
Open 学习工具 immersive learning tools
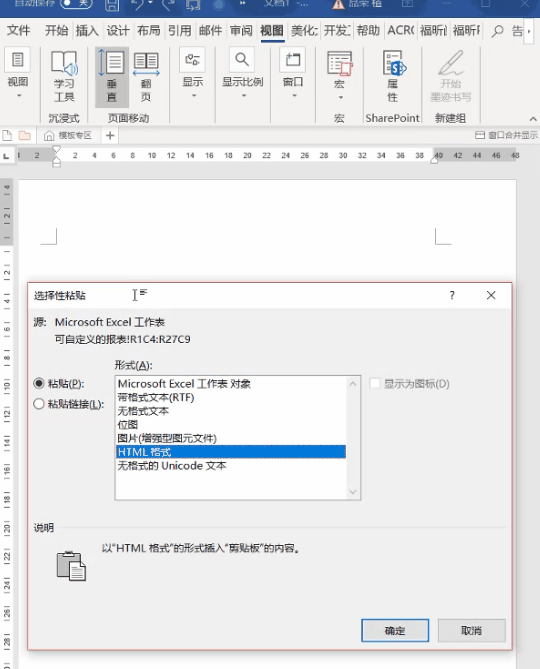(x=64, y=77)
